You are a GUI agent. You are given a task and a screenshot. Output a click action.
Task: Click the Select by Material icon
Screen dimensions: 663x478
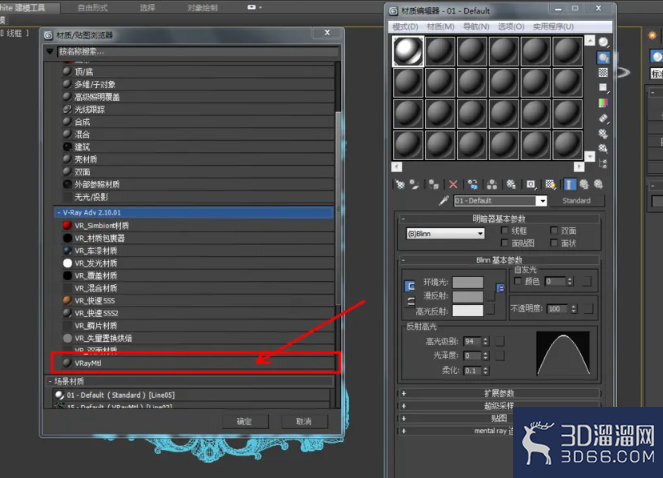pos(603,148)
